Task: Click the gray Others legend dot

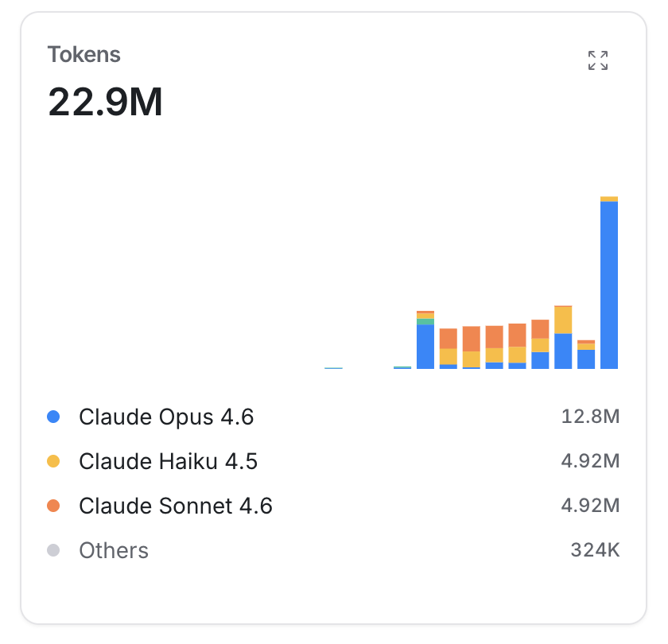Action: click(x=53, y=550)
